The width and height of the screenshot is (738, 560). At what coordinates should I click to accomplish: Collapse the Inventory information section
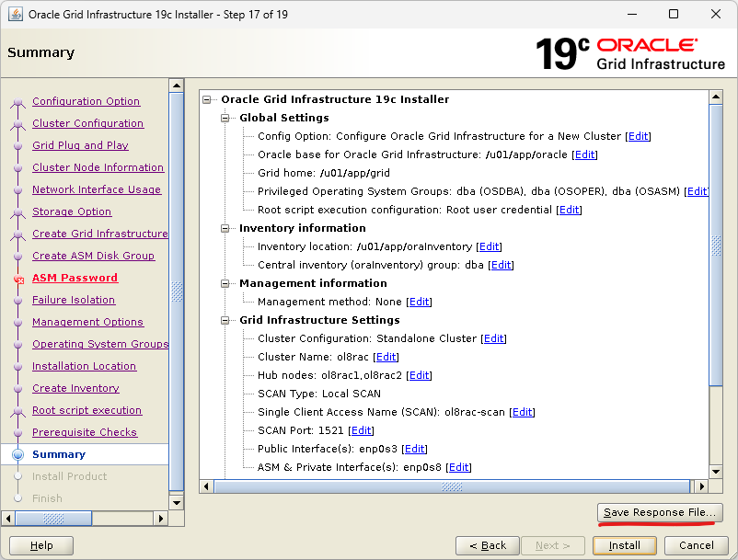(225, 229)
